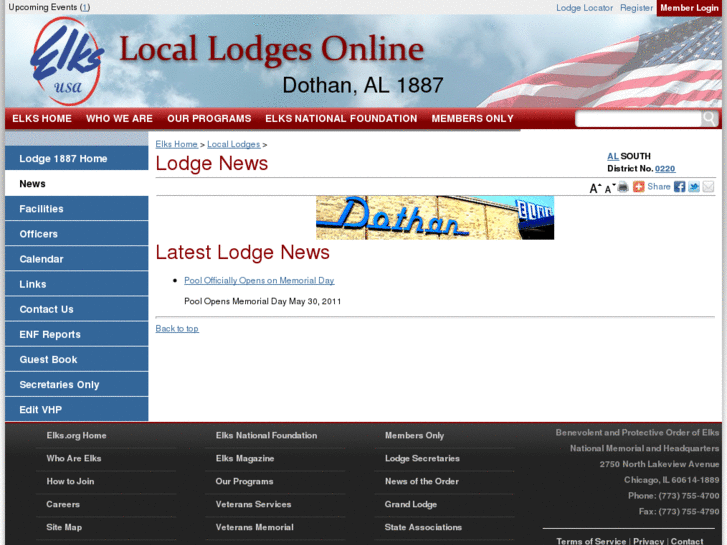
Task: Open the Lodge Locator link
Action: 584,8
